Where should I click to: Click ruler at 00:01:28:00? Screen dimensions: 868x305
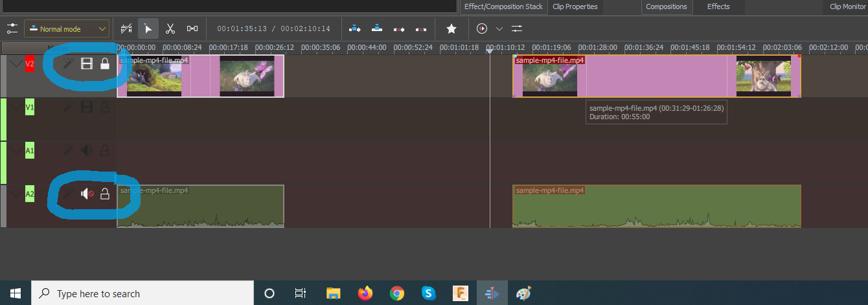597,47
